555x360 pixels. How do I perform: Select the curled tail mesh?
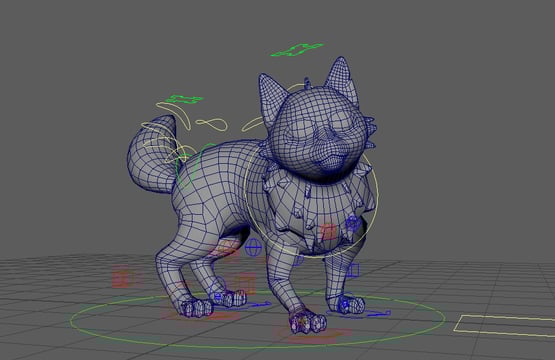152,156
